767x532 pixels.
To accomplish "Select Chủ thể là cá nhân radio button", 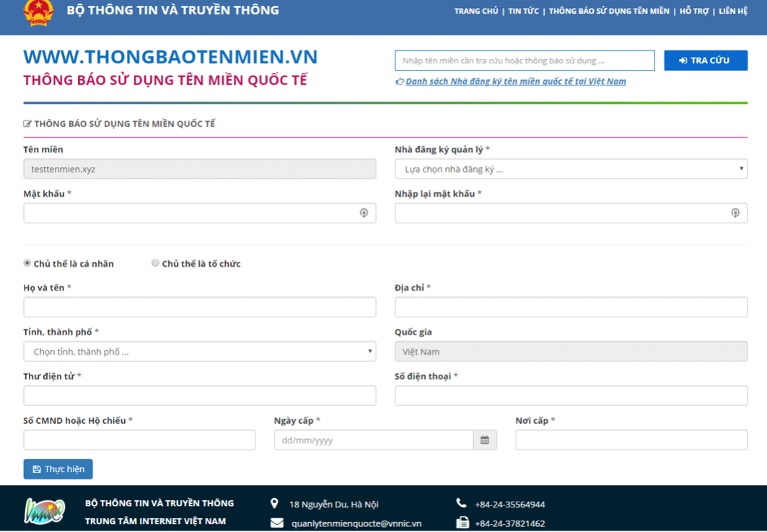I will [27, 263].
